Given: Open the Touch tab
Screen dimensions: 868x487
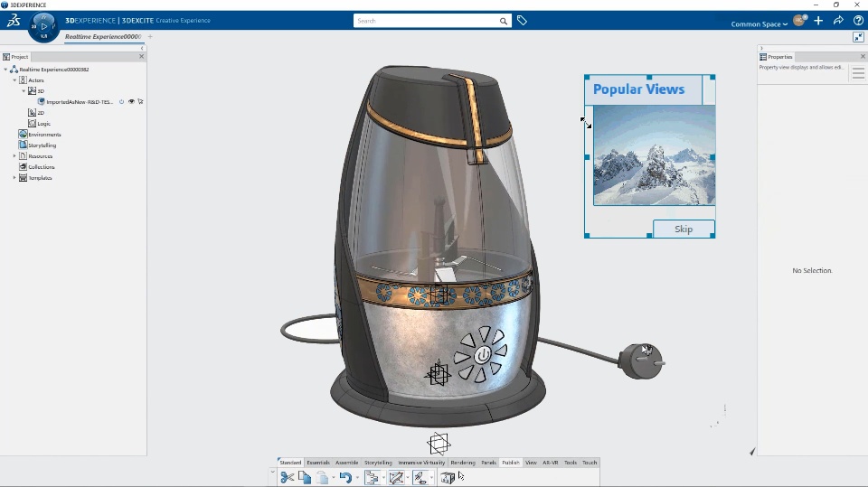Looking at the screenshot, I should [590, 463].
